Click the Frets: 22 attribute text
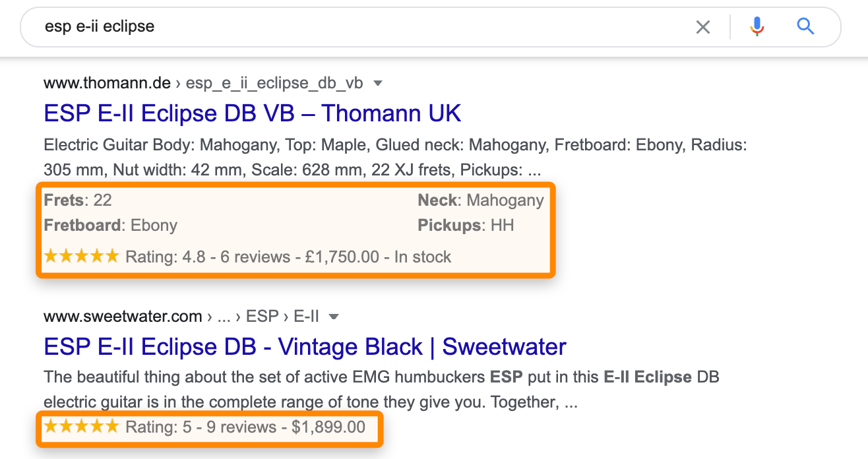 (x=78, y=200)
